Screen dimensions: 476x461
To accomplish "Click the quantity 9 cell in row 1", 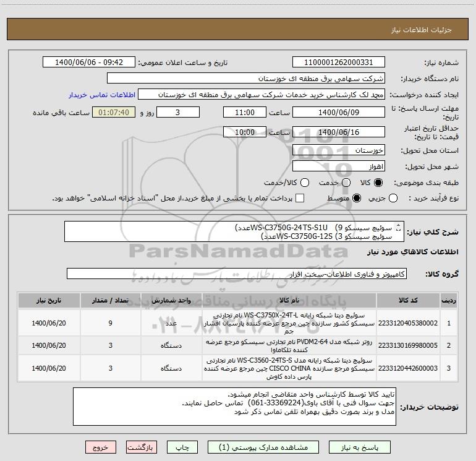I will point(111,323).
